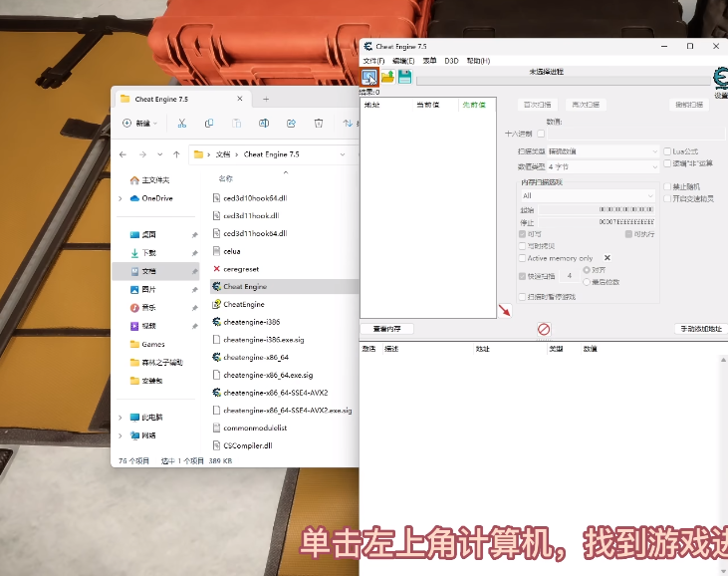The width and height of the screenshot is (728, 576).
Task: Enable the 禁止随机 checkbox
Action: click(667, 186)
